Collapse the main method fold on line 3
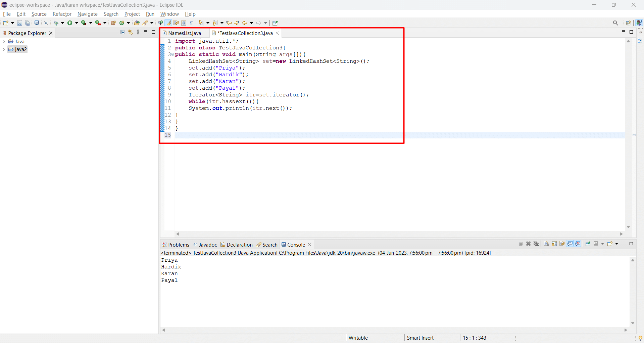 click(172, 54)
